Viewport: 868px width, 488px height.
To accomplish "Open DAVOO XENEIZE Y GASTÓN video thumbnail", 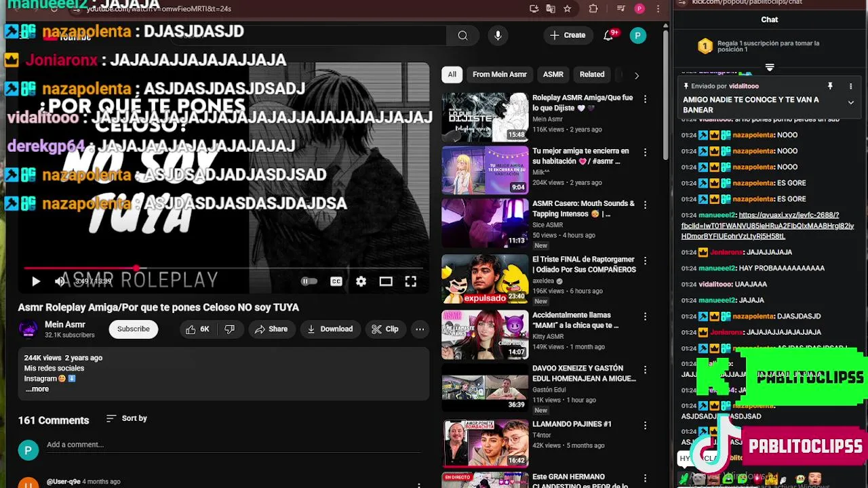I will pyautogui.click(x=485, y=388).
